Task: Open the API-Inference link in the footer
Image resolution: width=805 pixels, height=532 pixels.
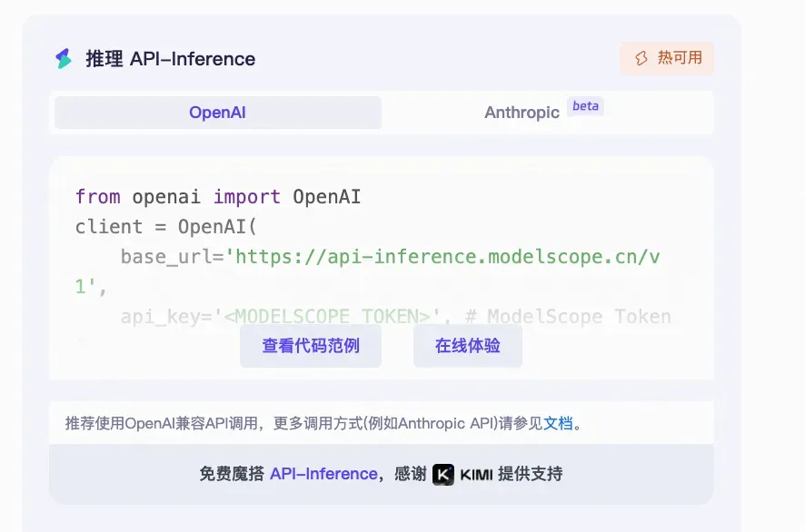Action: (x=323, y=474)
